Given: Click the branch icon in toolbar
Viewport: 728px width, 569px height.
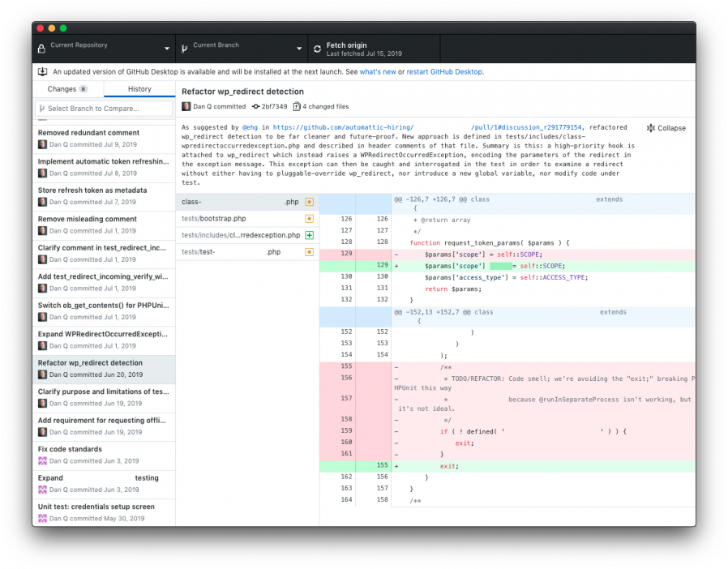Looking at the screenshot, I should click(x=184, y=49).
